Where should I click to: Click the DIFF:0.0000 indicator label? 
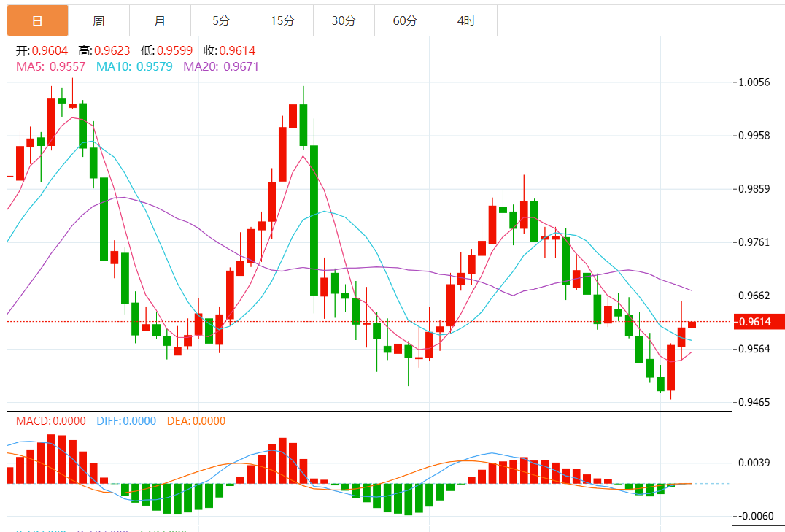click(126, 421)
